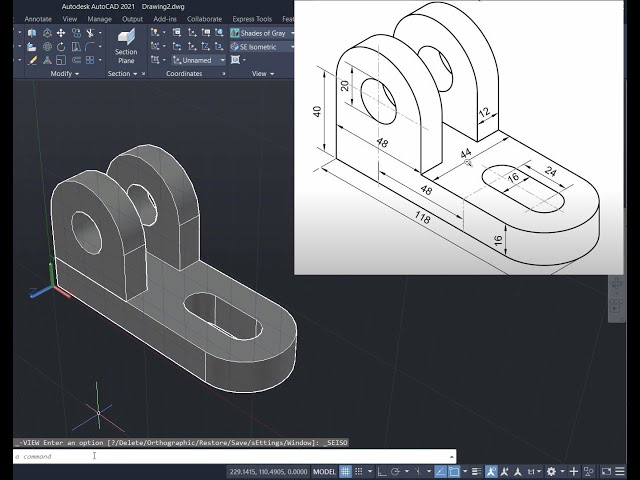The width and height of the screenshot is (640, 480).
Task: Open the Unnamed UCS dropdown
Action: click(x=199, y=59)
